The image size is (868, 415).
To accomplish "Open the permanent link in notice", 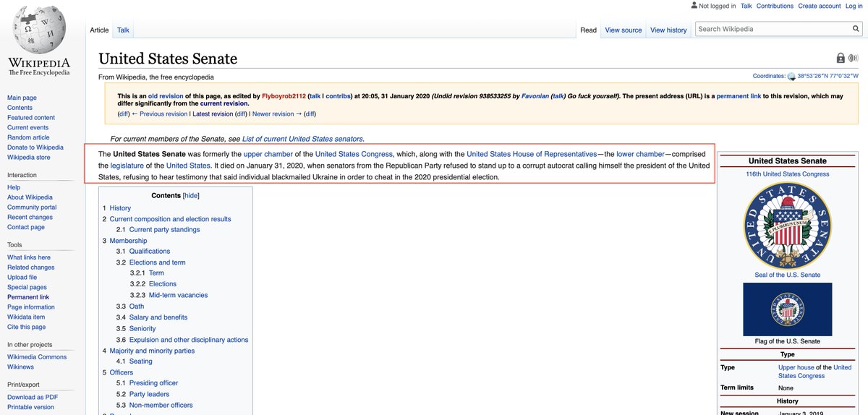I will [x=739, y=96].
